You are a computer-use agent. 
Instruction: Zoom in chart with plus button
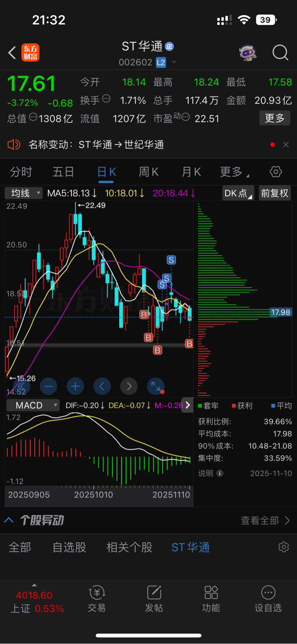click(x=75, y=386)
